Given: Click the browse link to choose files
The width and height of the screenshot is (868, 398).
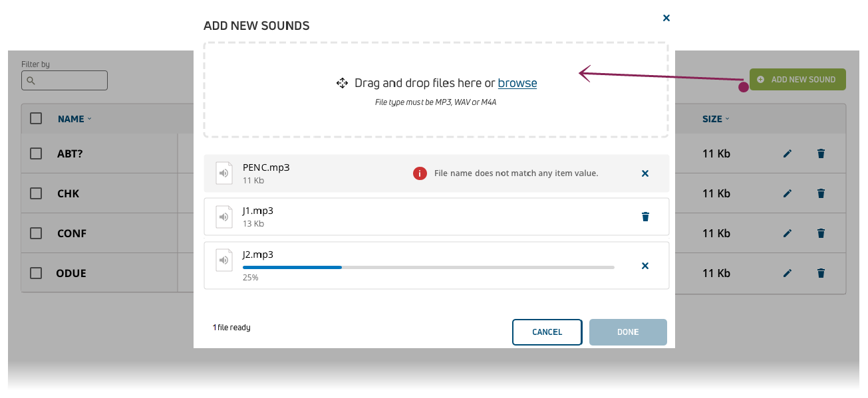Looking at the screenshot, I should coord(517,83).
